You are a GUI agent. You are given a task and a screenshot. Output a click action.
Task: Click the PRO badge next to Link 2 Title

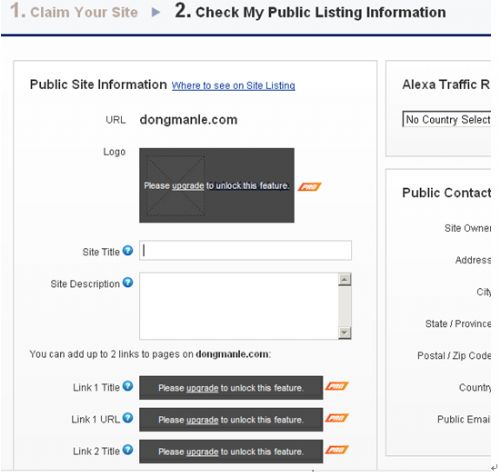tap(337, 450)
